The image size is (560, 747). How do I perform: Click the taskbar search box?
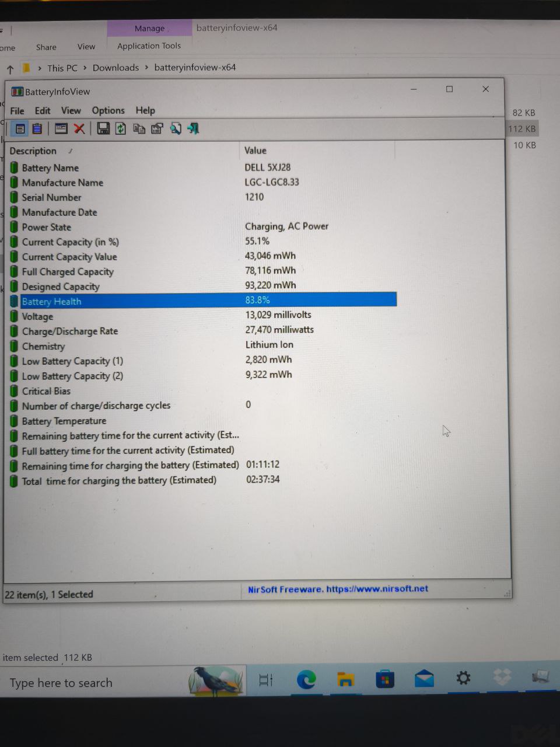coord(93,683)
